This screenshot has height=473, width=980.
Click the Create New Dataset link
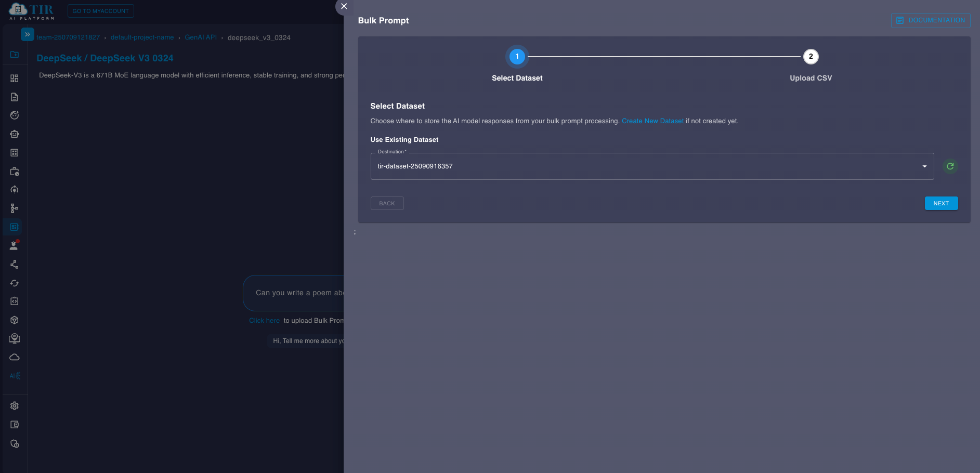tap(652, 121)
